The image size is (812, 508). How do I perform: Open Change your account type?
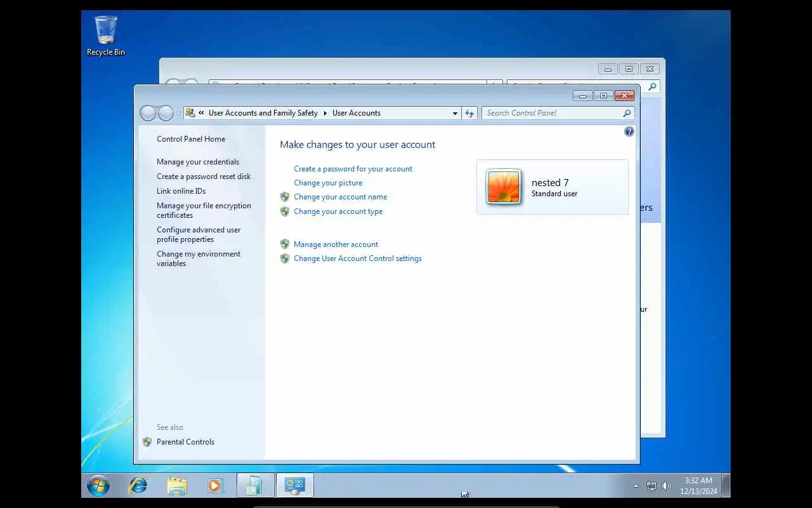point(338,211)
